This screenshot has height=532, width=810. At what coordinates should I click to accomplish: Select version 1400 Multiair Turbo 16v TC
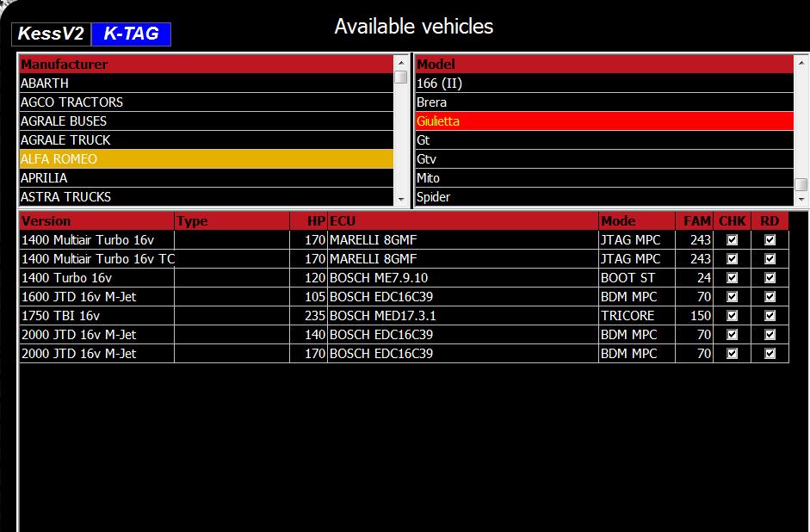click(97, 259)
